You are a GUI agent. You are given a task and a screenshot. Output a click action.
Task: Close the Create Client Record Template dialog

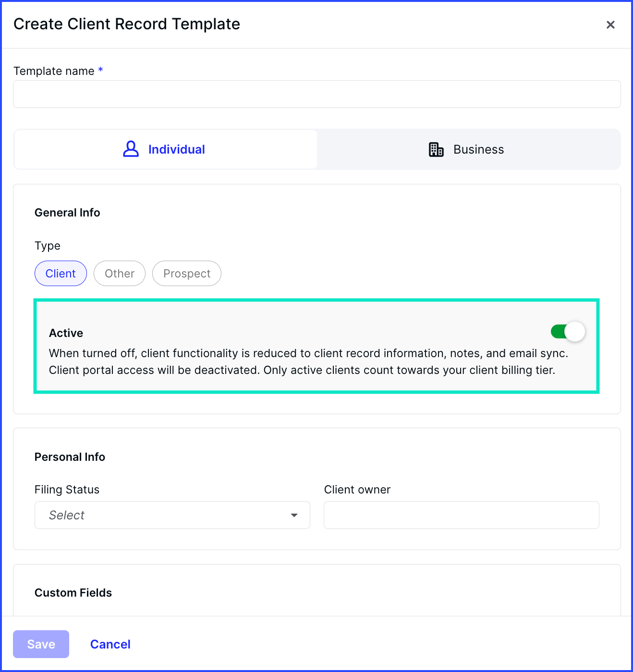click(610, 24)
